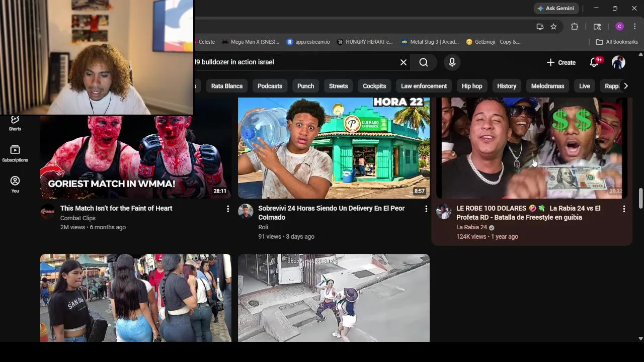This screenshot has width=644, height=362.
Task: Open the Celeste bookmark
Action: [206, 42]
